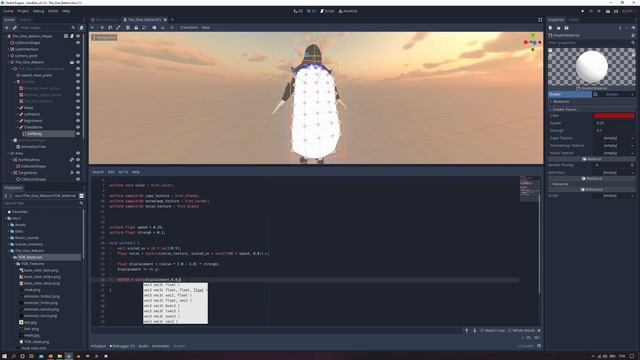Switch to the Import dock tab
The image size is (640, 360).
click(x=25, y=20)
